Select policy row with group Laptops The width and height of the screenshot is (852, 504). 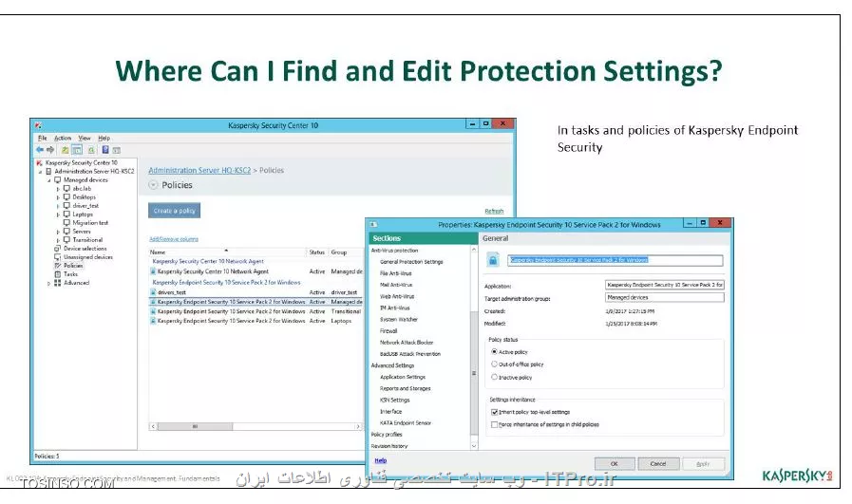[x=256, y=321]
